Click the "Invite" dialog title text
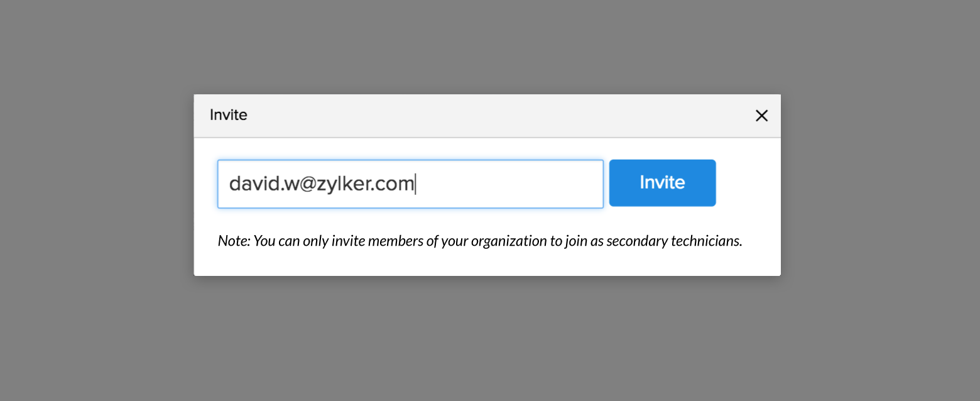 coord(229,116)
